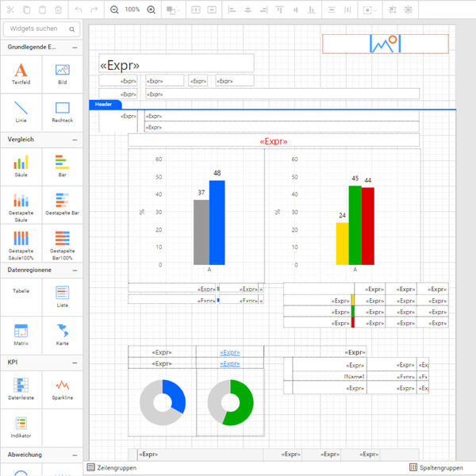Open the Spaltengruppen panel
This screenshot has width=476, height=476.
(x=436, y=468)
